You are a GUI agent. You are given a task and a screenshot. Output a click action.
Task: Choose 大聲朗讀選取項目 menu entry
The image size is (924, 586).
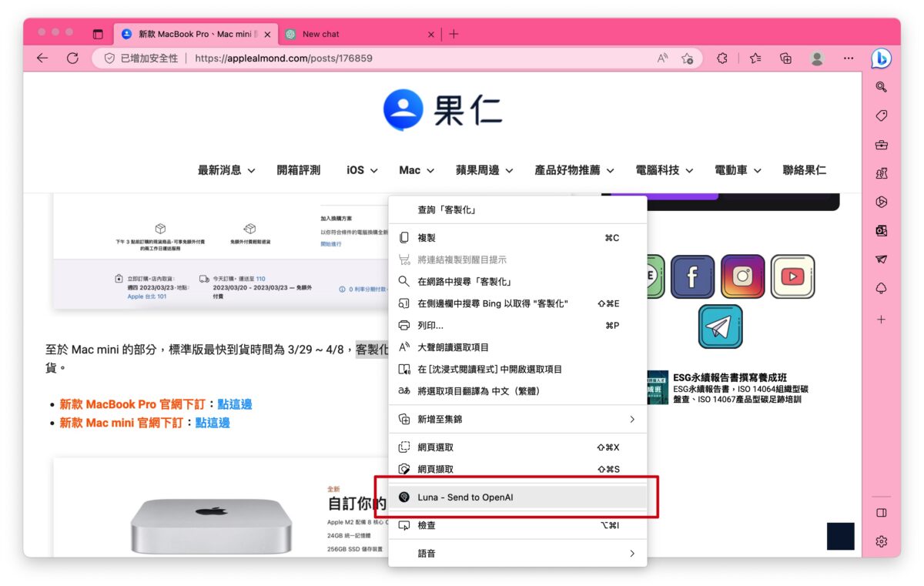[517, 347]
